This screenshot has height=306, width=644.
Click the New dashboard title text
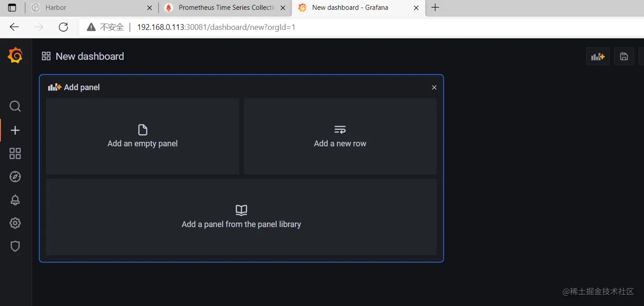click(90, 56)
